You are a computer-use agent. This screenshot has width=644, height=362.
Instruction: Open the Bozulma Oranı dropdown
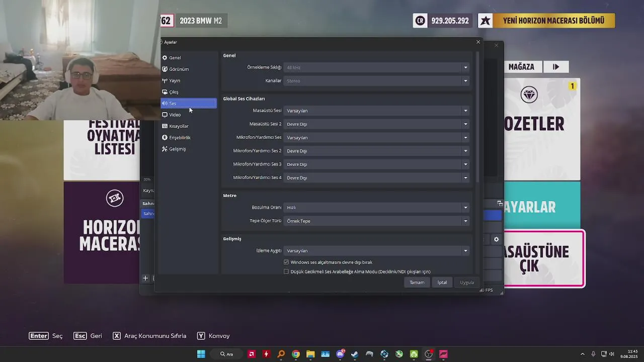point(376,208)
